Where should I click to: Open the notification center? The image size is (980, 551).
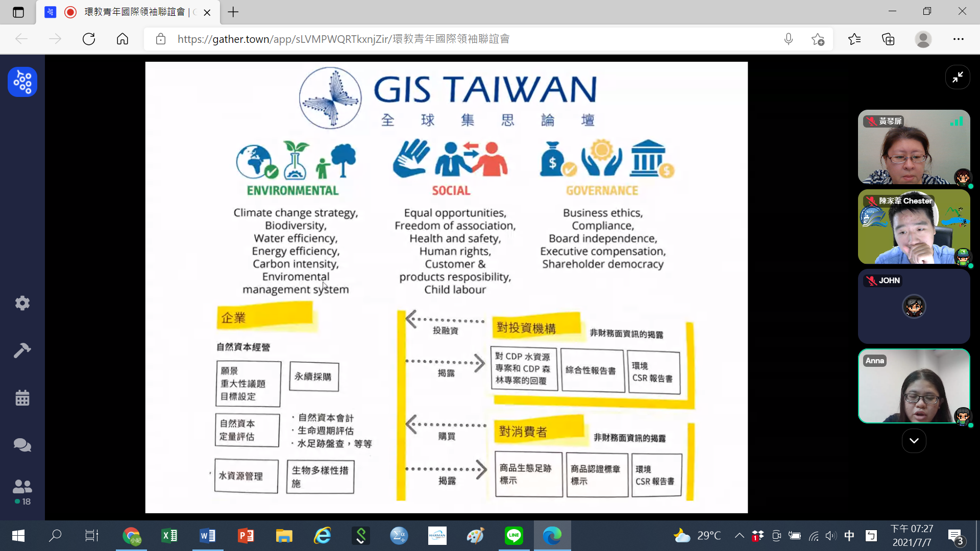coord(956,536)
